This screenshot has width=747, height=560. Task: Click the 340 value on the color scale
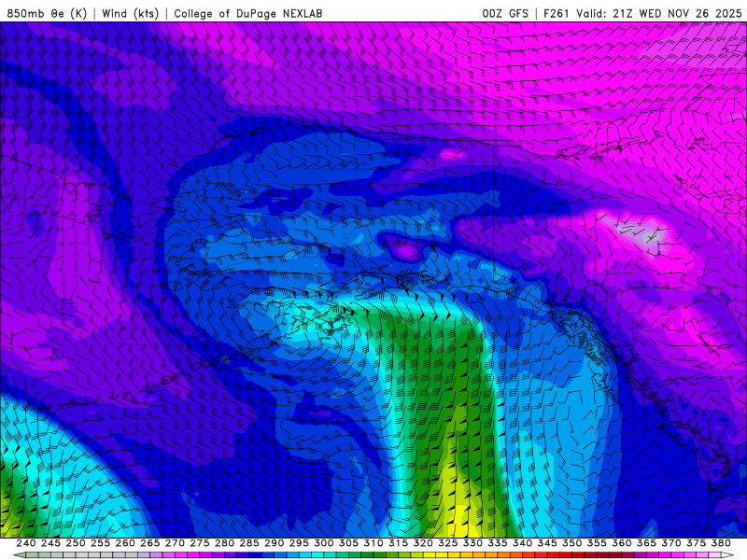tap(523, 543)
